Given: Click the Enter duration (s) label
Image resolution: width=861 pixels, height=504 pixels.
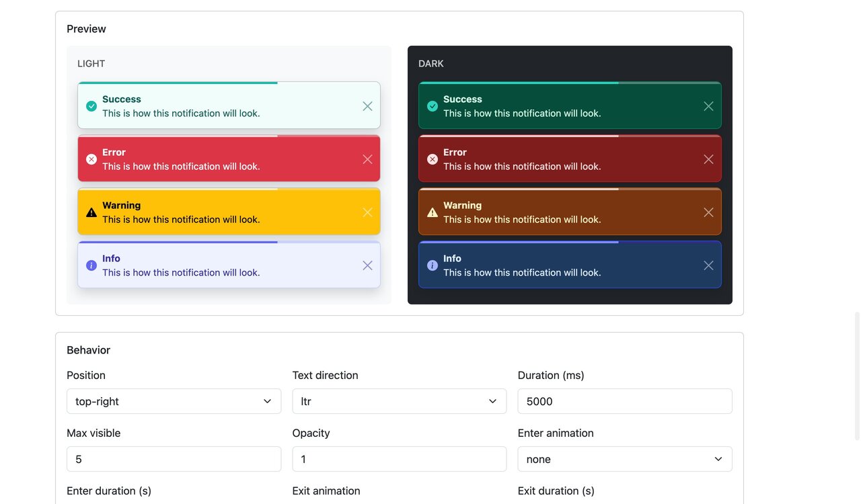Looking at the screenshot, I should (109, 491).
